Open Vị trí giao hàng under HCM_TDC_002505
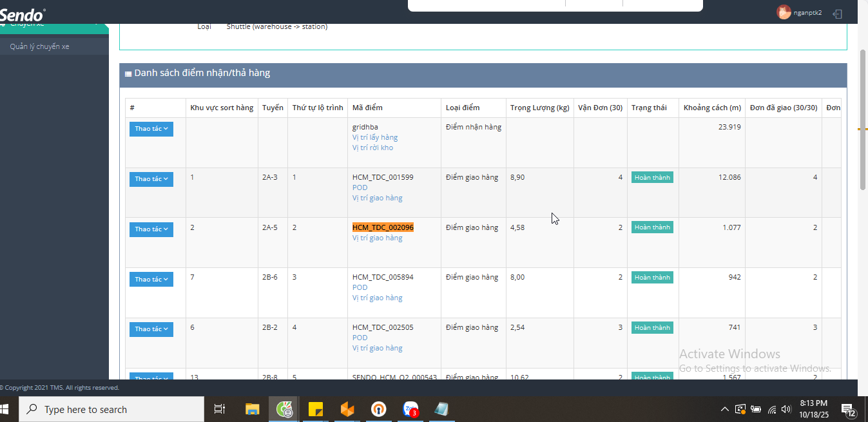 point(377,348)
